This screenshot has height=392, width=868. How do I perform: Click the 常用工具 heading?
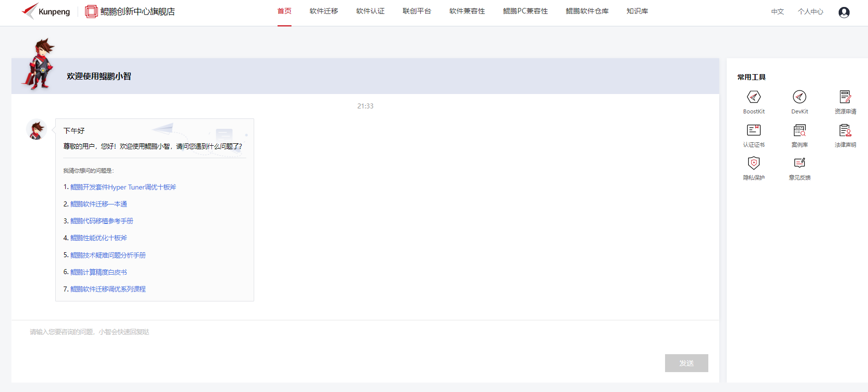[751, 77]
